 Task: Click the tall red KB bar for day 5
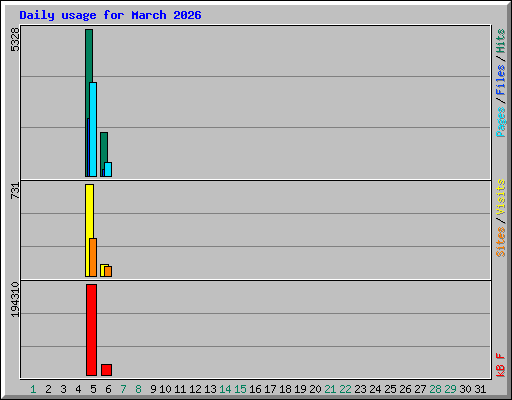[x=91, y=330]
